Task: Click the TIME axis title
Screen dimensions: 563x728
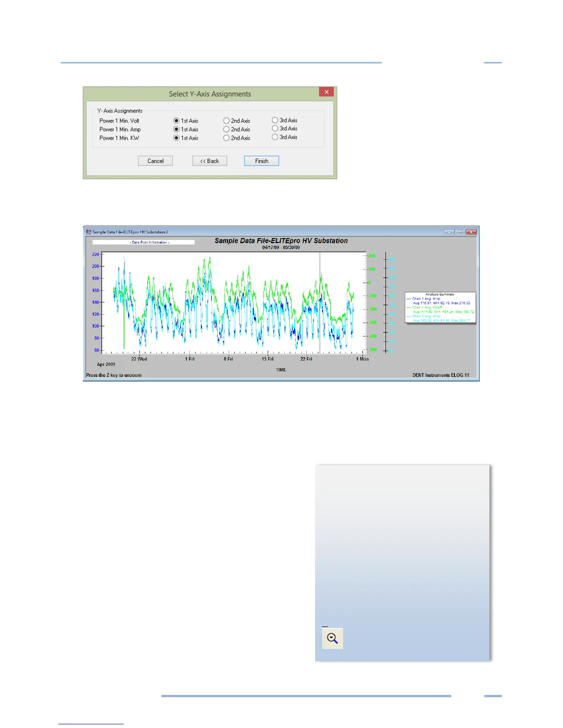Action: pyautogui.click(x=281, y=370)
